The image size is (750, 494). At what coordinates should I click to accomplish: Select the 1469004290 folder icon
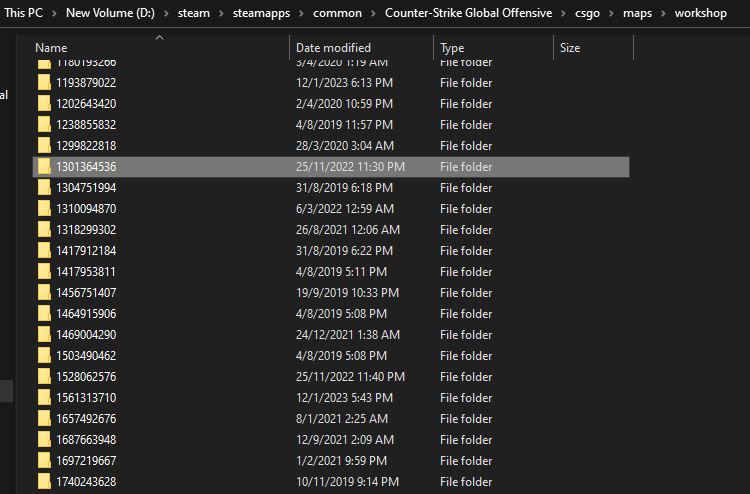44,335
